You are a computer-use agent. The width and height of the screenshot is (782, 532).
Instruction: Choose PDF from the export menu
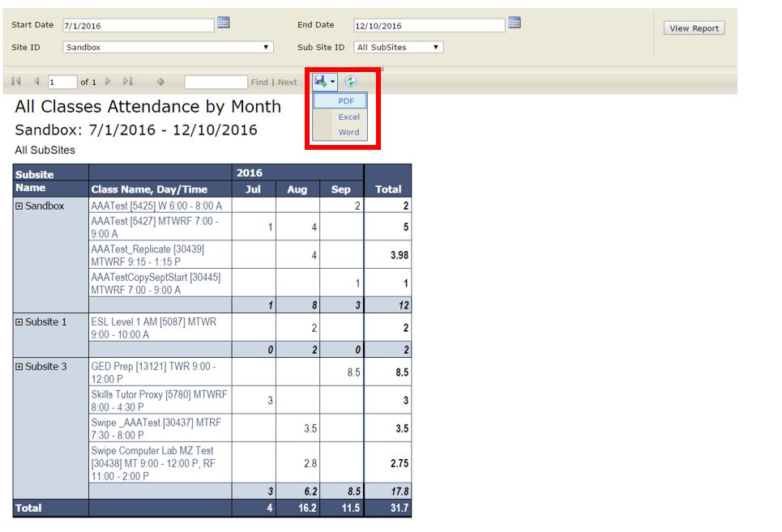(346, 101)
